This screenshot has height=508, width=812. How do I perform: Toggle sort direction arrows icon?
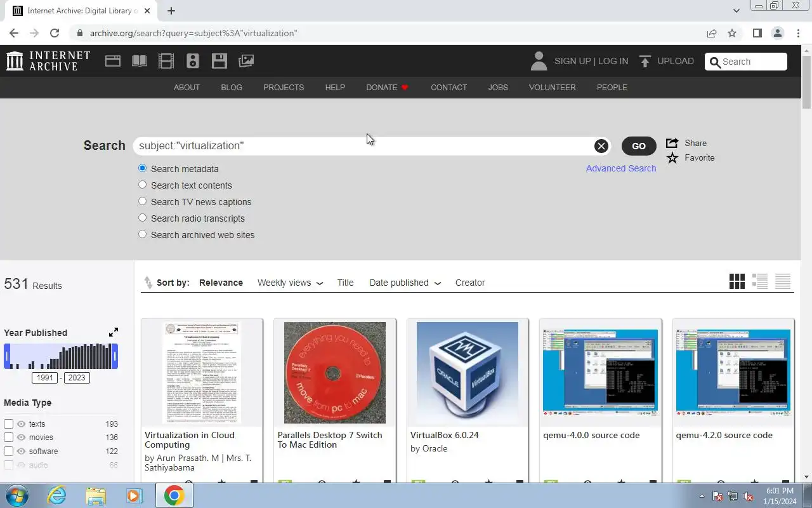148,283
